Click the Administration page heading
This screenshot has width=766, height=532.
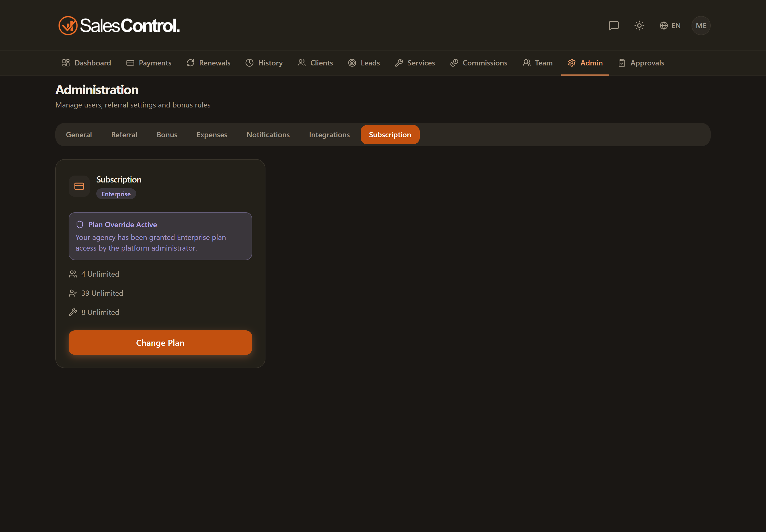pos(97,90)
